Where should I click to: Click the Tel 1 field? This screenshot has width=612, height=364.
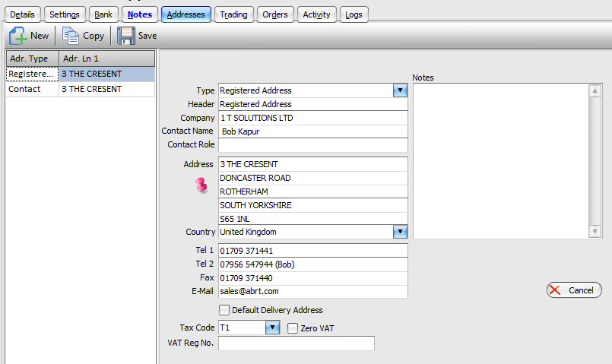click(x=313, y=251)
